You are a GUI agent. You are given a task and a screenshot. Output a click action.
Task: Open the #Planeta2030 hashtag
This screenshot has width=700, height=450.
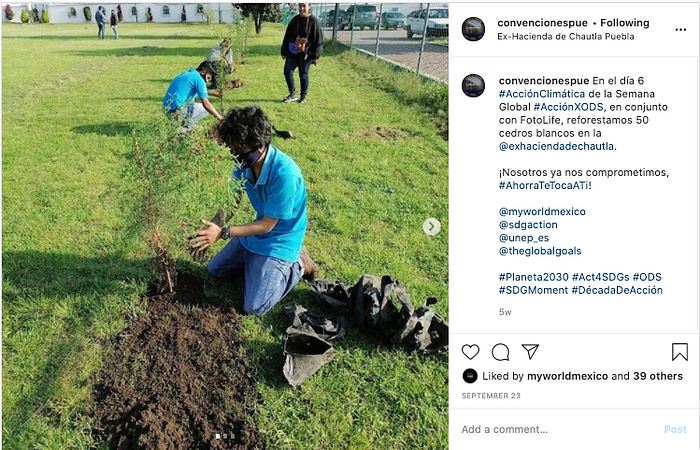533,277
